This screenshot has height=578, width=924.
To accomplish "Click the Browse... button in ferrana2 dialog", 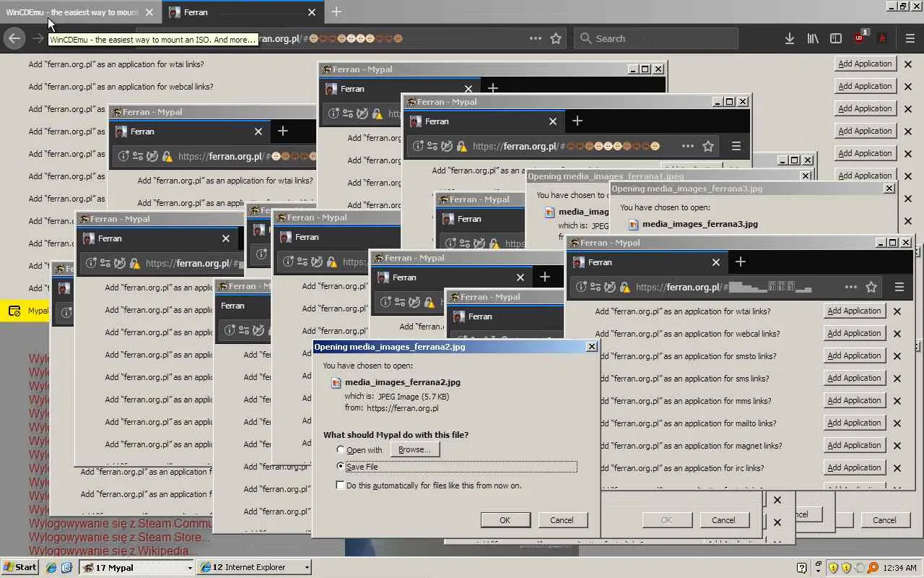I will click(x=415, y=449).
